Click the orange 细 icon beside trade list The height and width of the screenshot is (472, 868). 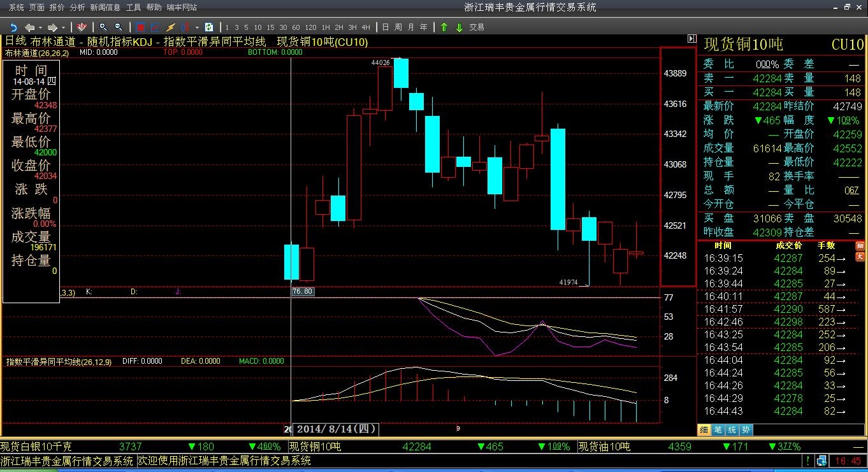(860, 245)
